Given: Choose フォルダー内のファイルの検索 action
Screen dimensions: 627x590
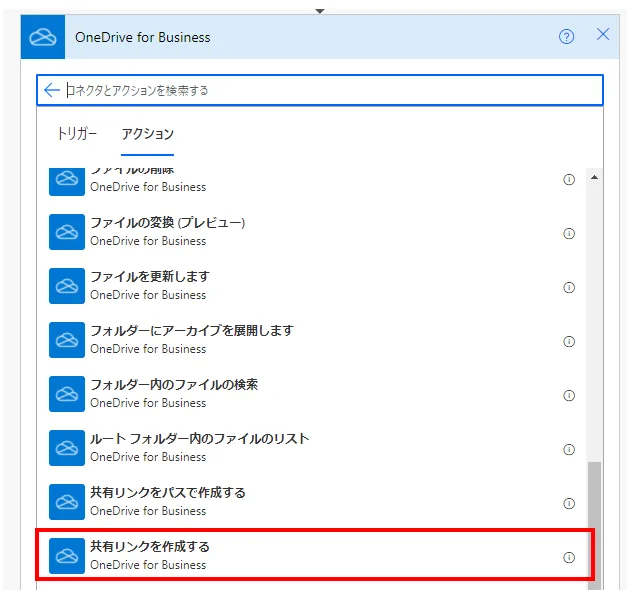Looking at the screenshot, I should [x=174, y=385].
